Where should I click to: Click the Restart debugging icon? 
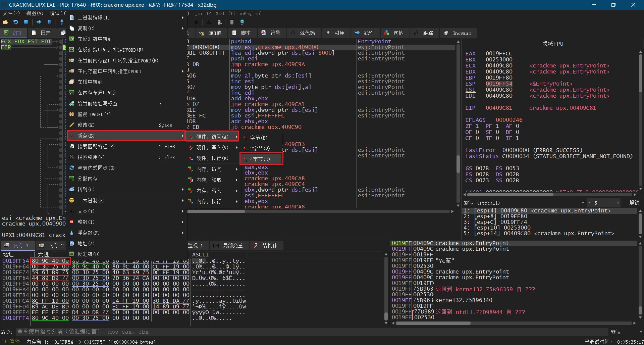(16, 22)
